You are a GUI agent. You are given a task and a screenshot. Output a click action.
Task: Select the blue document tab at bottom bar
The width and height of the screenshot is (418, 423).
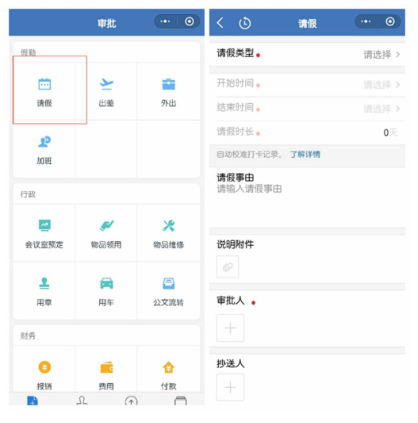point(32,401)
